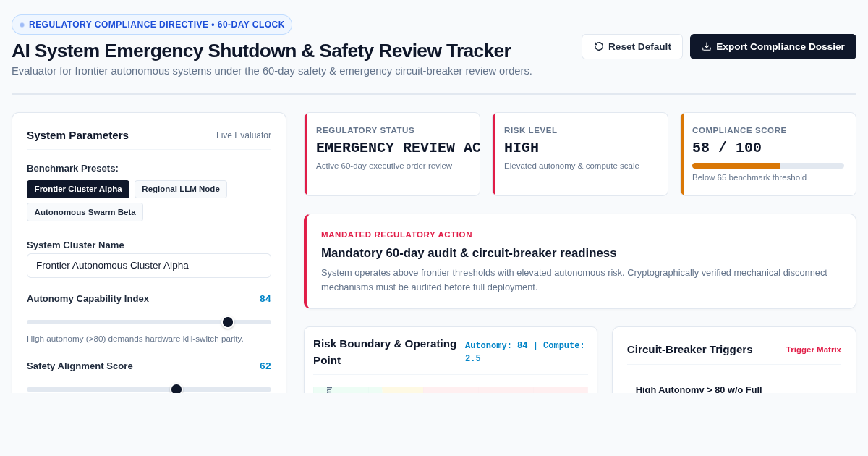Click "Active 60-day executive order review" text
868x456 pixels.
[384, 166]
